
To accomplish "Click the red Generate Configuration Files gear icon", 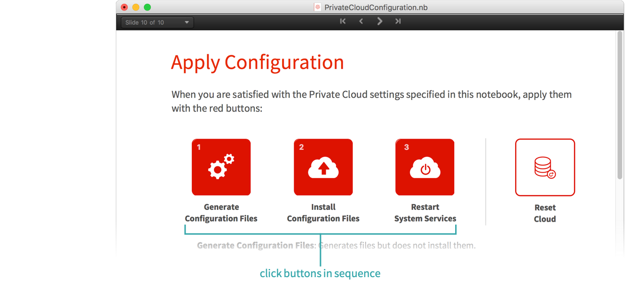I will (x=221, y=167).
